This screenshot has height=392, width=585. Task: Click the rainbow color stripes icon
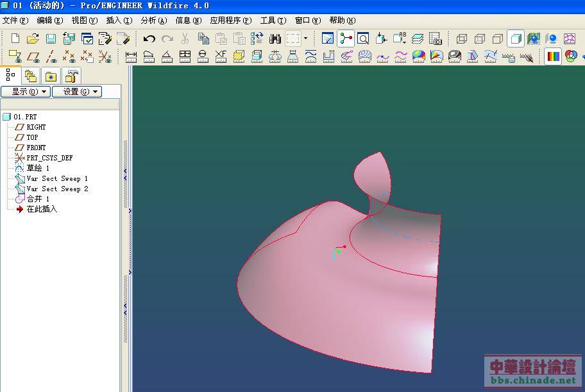553,56
